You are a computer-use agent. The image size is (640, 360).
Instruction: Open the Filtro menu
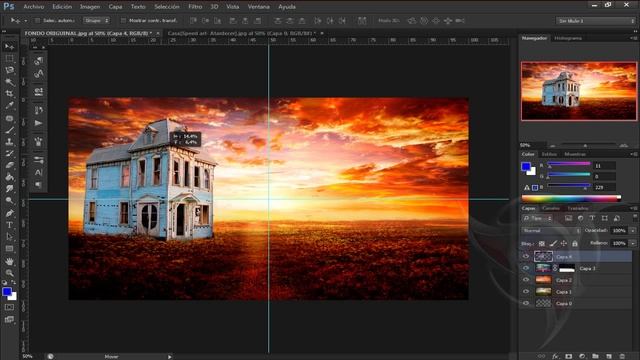coord(195,7)
